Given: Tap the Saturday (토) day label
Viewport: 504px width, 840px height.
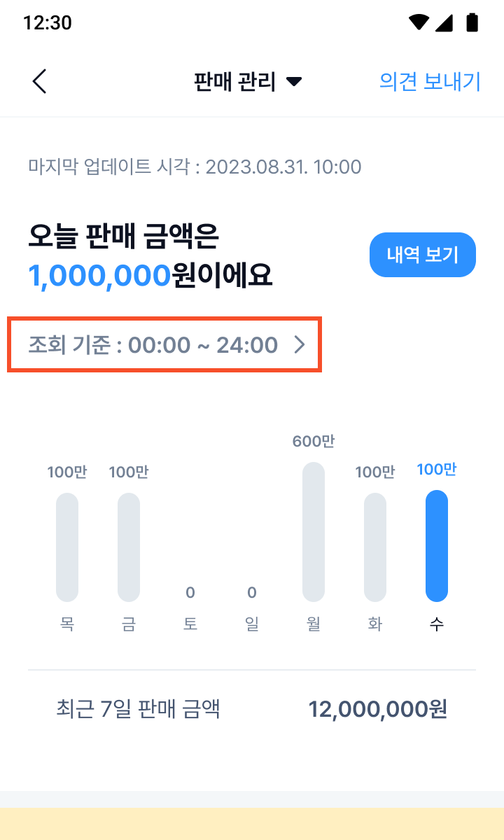Looking at the screenshot, I should (190, 624).
